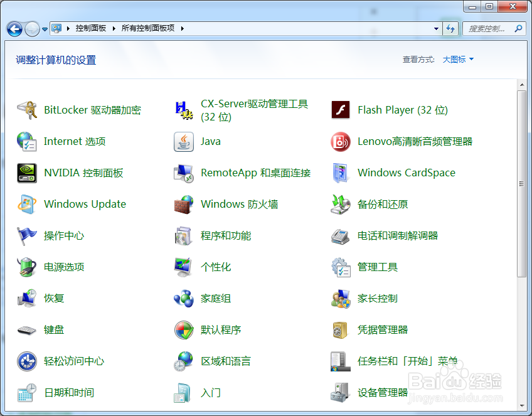Image resolution: width=532 pixels, height=416 pixels.
Task: Go back with the Back arrow button
Action: click(14, 29)
